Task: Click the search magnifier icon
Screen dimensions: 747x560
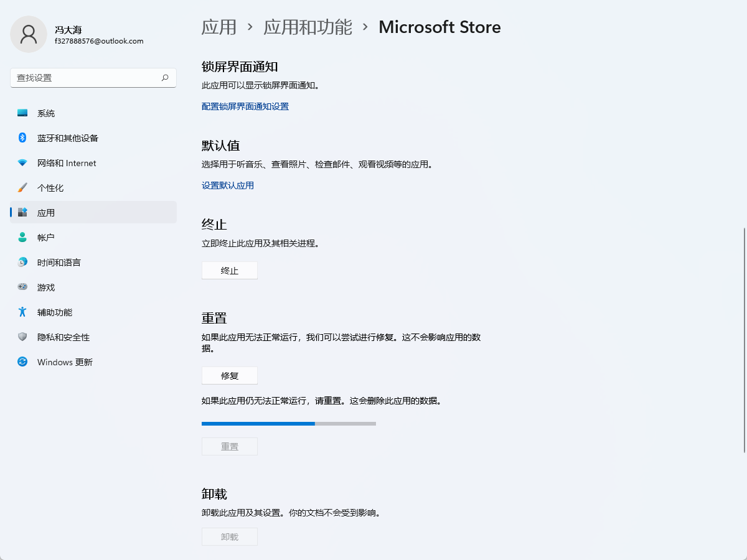Action: (165, 78)
